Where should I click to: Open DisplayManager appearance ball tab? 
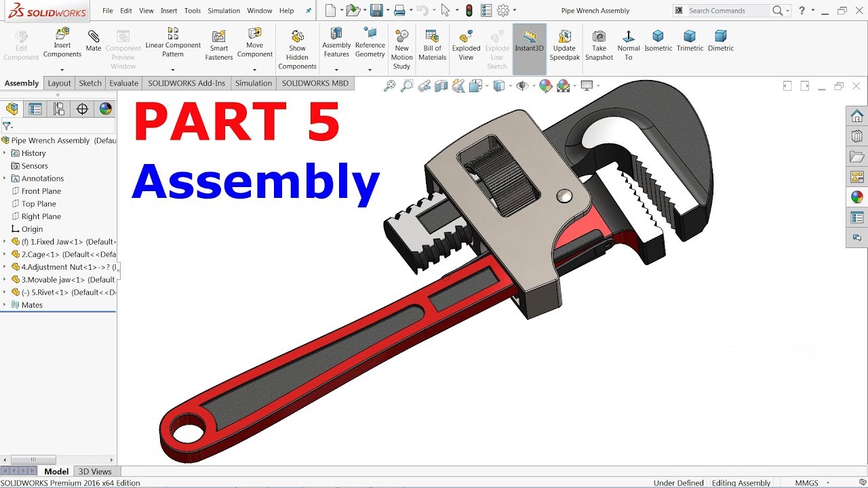(x=105, y=109)
